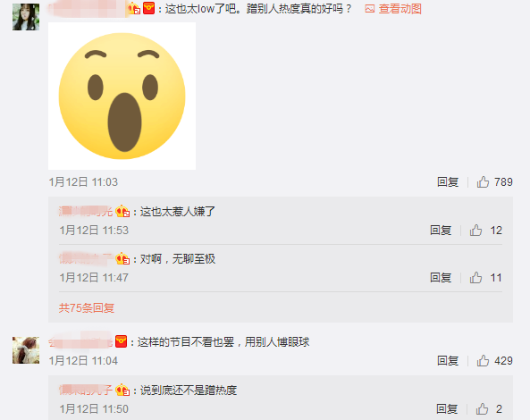Screen dimensions: 530x420
Task: Reply to the 11:53 sub-comment
Action: click(x=441, y=230)
